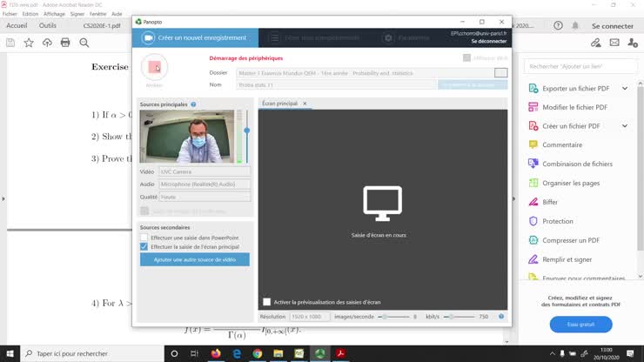Enable PowerPoint capture checkbox

[x=144, y=238]
